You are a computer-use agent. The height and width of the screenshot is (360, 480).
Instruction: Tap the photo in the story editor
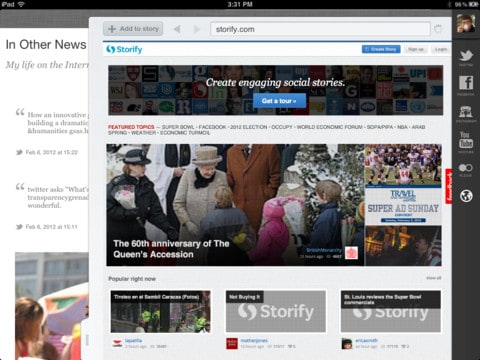coord(52,306)
